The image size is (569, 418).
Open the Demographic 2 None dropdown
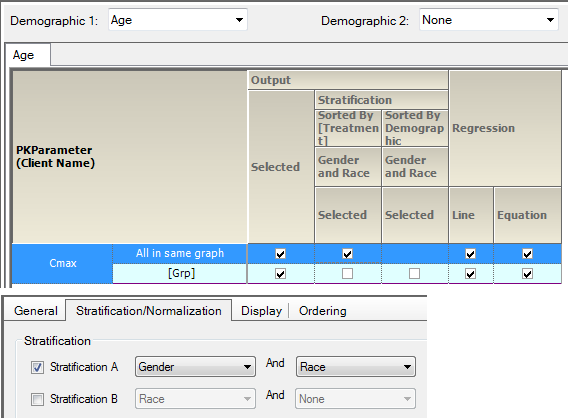488,20
